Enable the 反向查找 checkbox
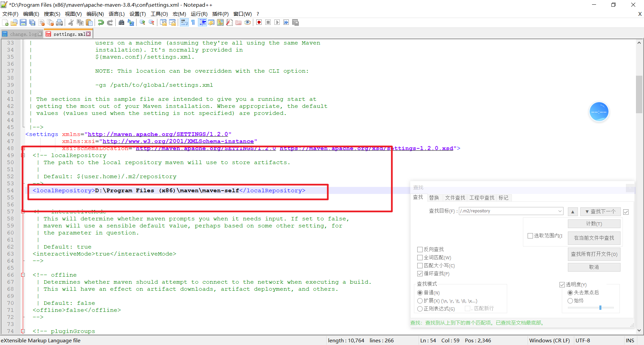This screenshot has width=644, height=345. tap(420, 249)
